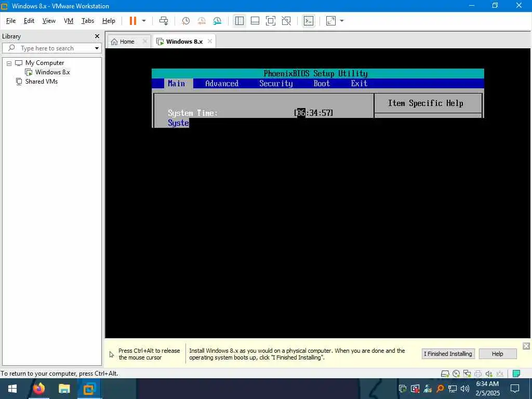
Task: Open the network tray icon
Action: [453, 389]
